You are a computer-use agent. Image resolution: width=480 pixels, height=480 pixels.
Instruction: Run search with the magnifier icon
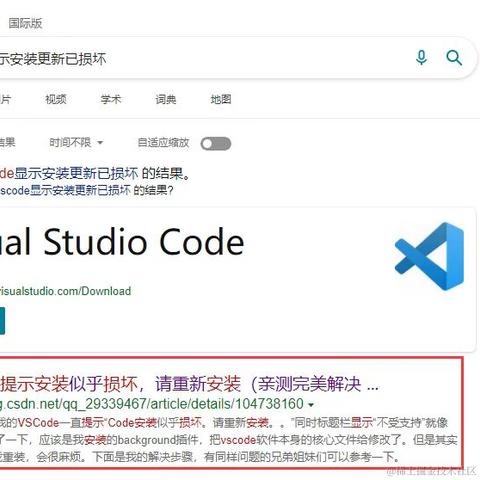point(454,58)
